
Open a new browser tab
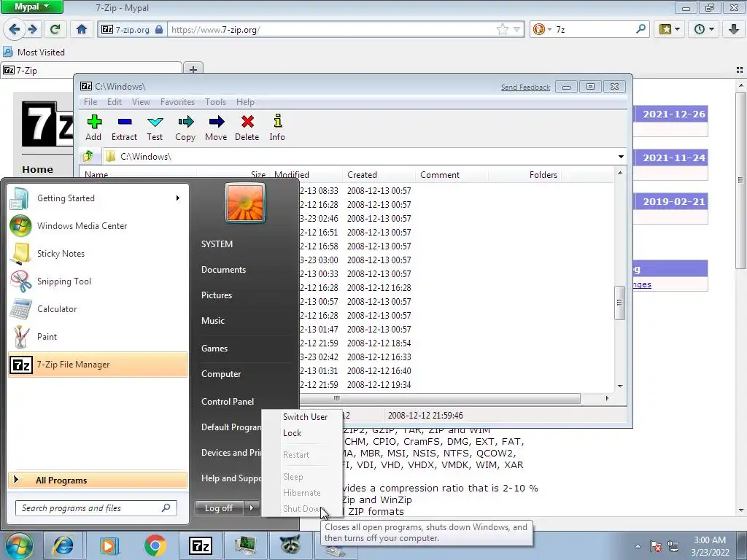pyautogui.click(x=193, y=69)
